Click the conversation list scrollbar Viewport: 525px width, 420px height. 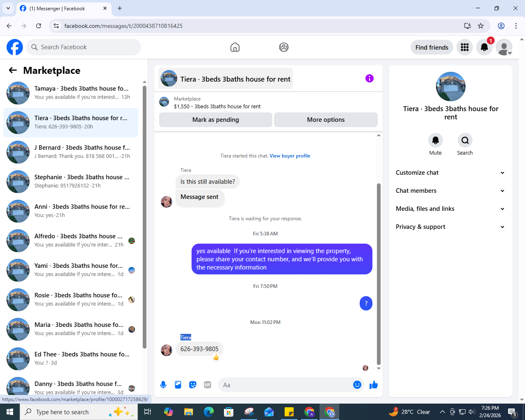[144, 217]
